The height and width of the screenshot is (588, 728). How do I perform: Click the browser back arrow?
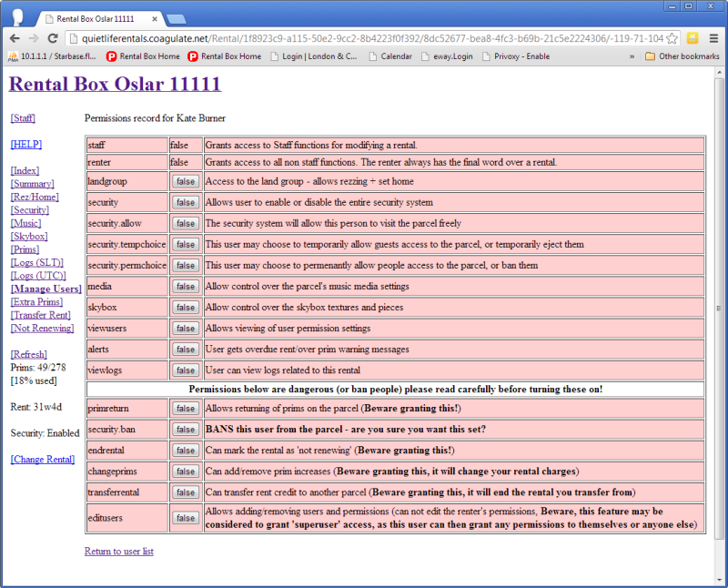[x=13, y=39]
